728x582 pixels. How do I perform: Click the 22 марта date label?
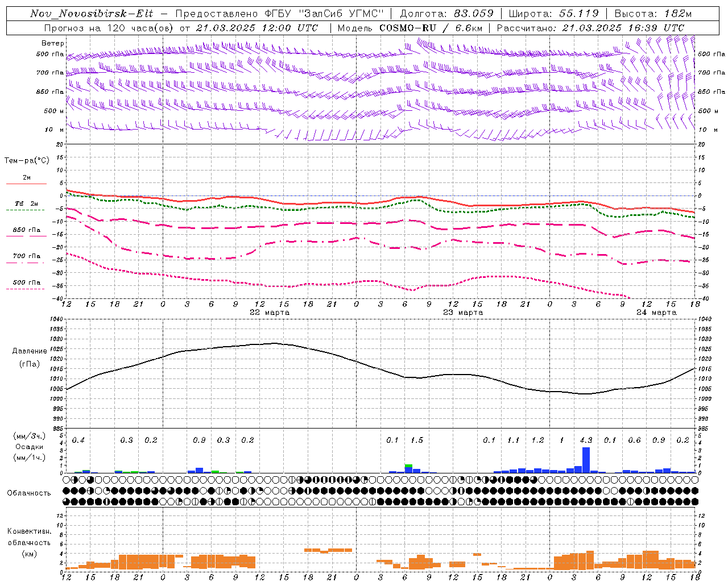pos(270,313)
